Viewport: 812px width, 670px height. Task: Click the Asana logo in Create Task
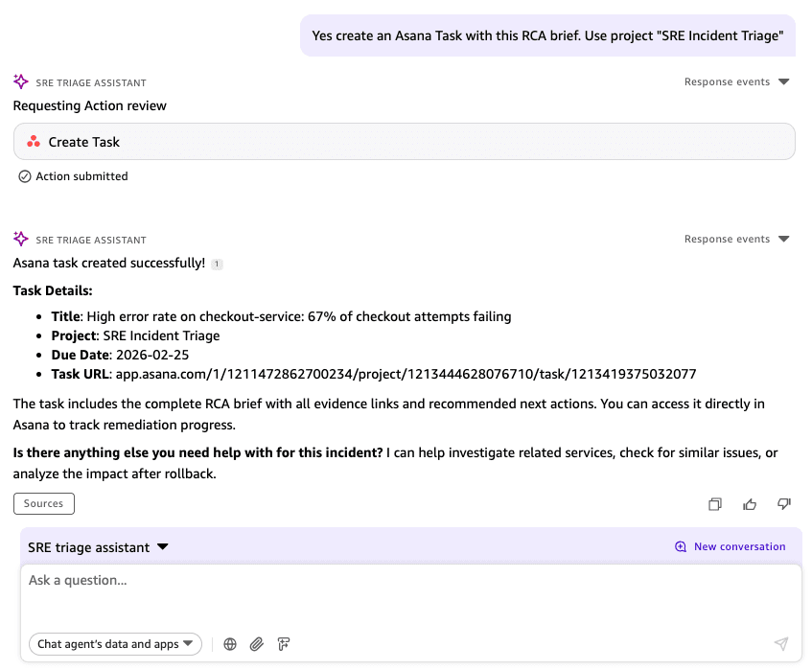pos(34,141)
